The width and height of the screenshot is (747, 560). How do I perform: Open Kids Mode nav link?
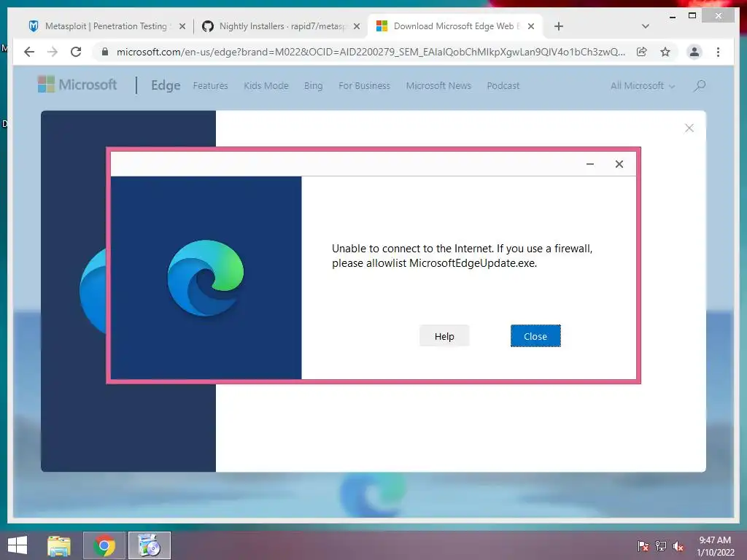coord(266,86)
